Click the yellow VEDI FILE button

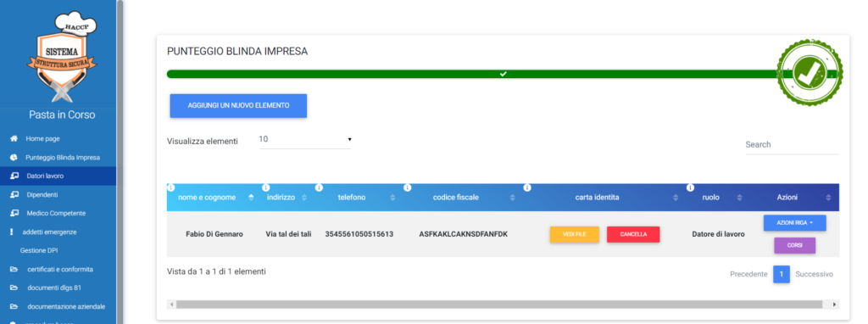pyautogui.click(x=575, y=234)
